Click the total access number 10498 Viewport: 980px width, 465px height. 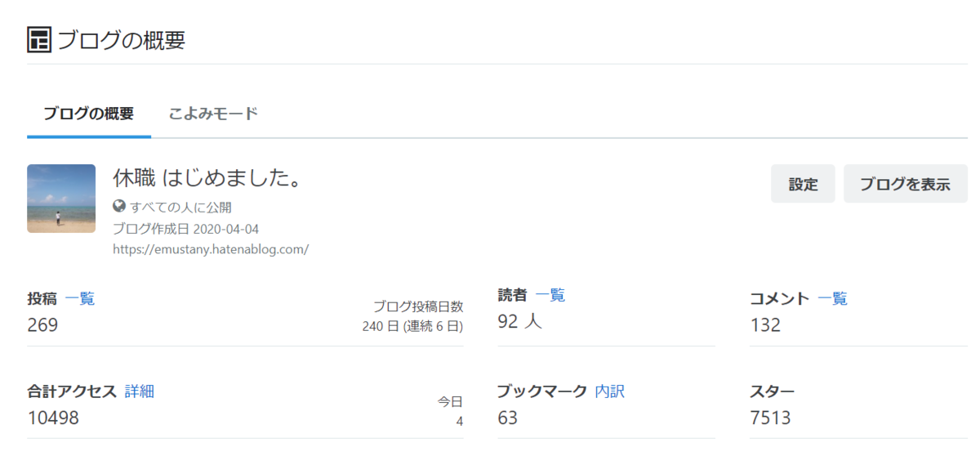click(x=53, y=418)
